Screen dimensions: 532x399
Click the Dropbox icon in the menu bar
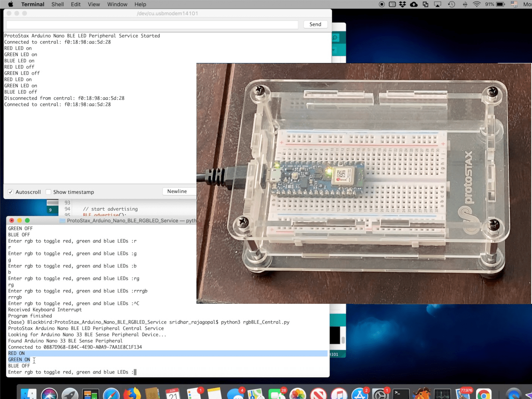(403, 4)
